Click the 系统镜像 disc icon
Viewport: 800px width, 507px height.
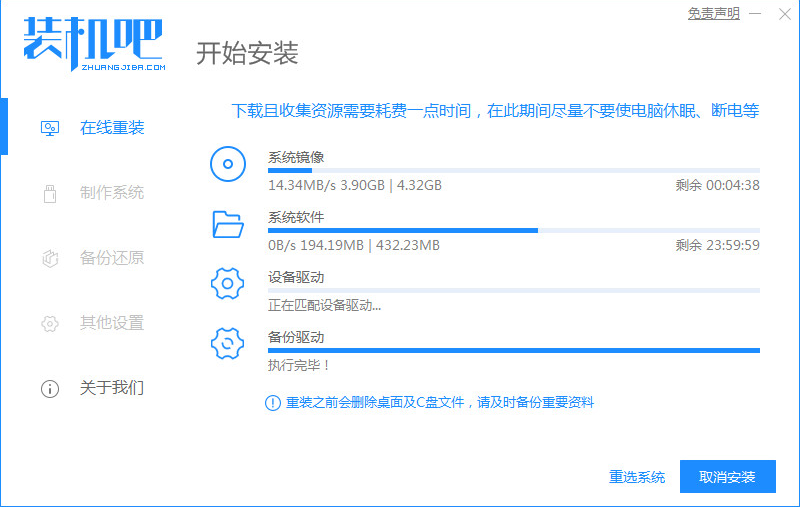point(228,164)
